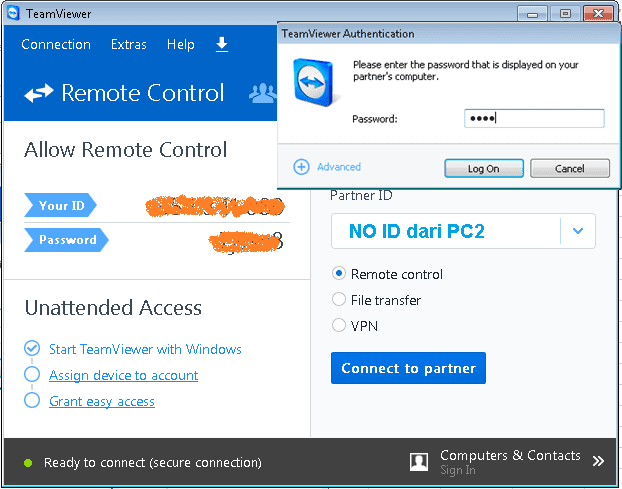Viewport: 622px width, 489px height.
Task: Open the Connection menu
Action: pos(56,45)
